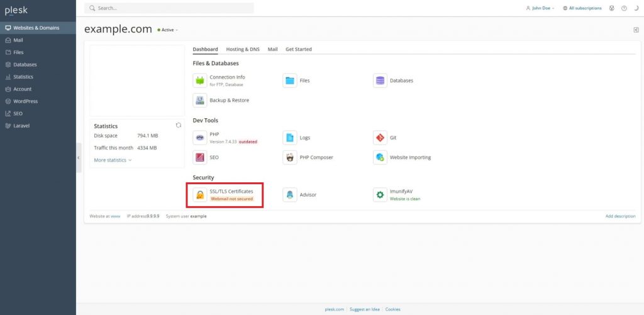Click the Traffic this month value 4334 MB
This screenshot has height=315, width=644.
tap(147, 148)
